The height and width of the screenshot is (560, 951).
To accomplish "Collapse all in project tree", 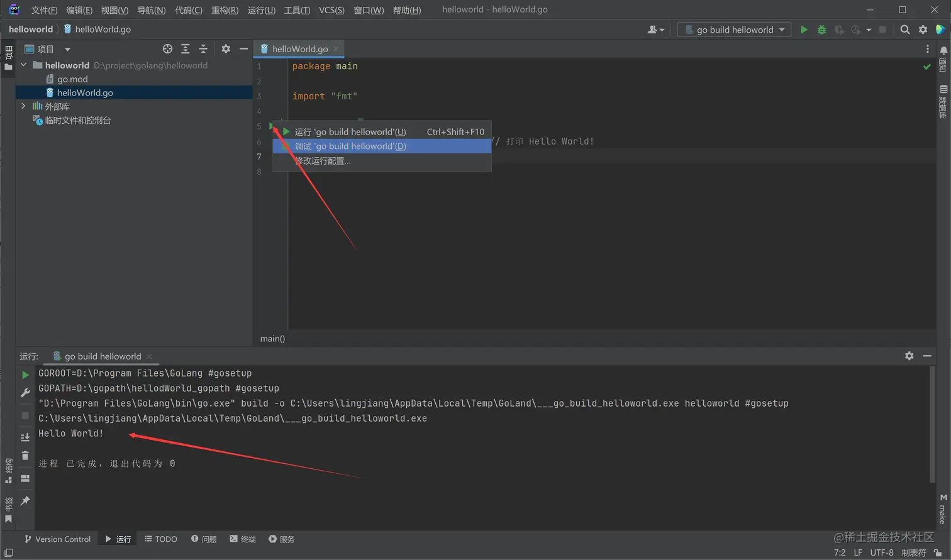I will pyautogui.click(x=203, y=49).
